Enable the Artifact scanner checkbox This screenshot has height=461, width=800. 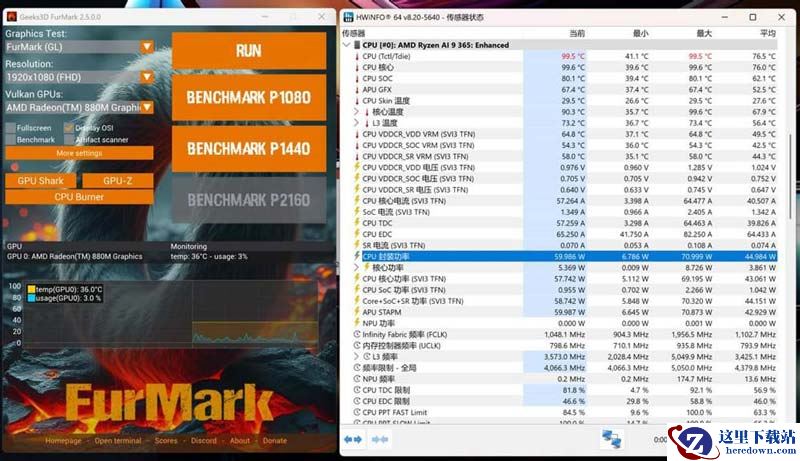click(69, 139)
